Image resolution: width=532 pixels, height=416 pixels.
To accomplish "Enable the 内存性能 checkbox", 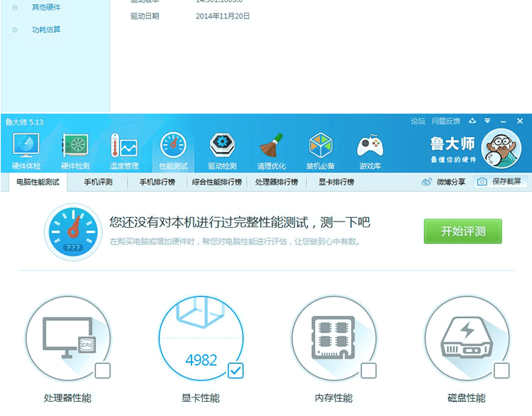I will coord(368,371).
